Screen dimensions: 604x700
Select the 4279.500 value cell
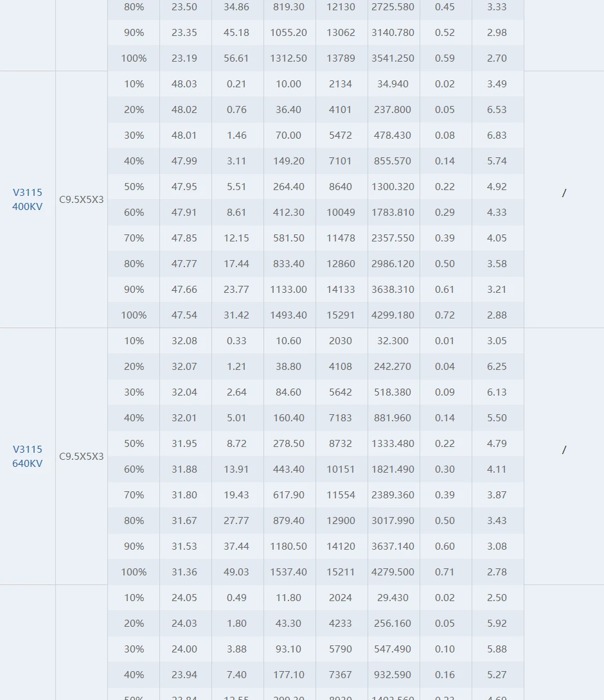(x=393, y=572)
